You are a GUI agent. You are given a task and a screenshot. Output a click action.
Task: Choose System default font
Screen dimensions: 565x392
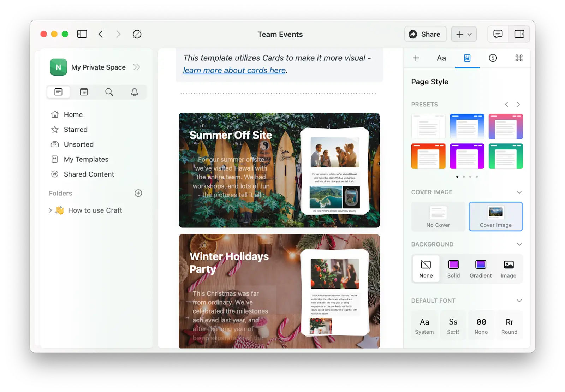pyautogui.click(x=424, y=326)
